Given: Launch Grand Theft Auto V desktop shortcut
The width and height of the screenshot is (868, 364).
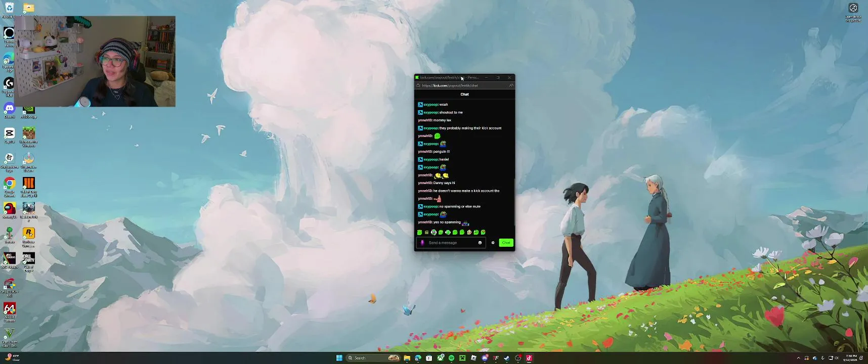Looking at the screenshot, I should [9, 337].
